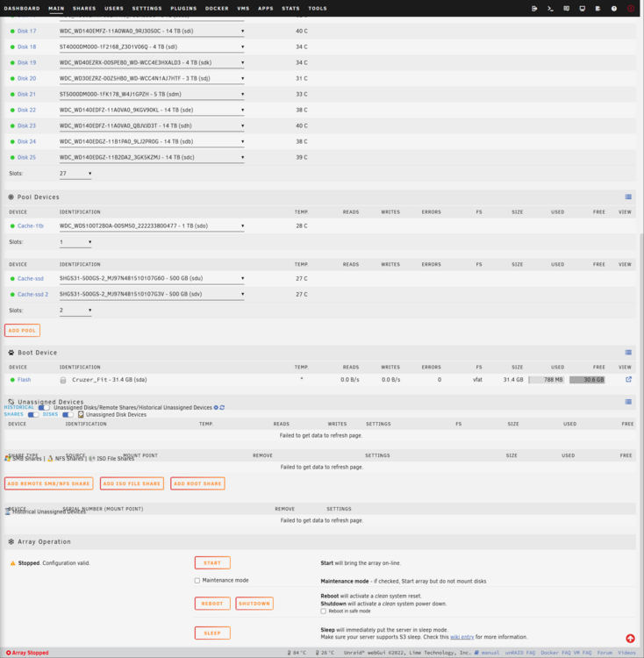Toggle Boot Device table view icon

coord(628,353)
